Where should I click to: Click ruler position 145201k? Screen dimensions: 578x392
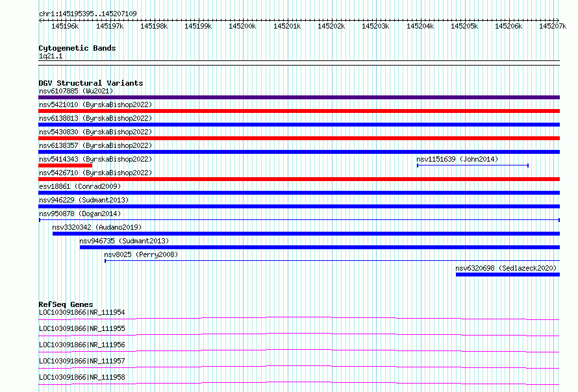[287, 26]
